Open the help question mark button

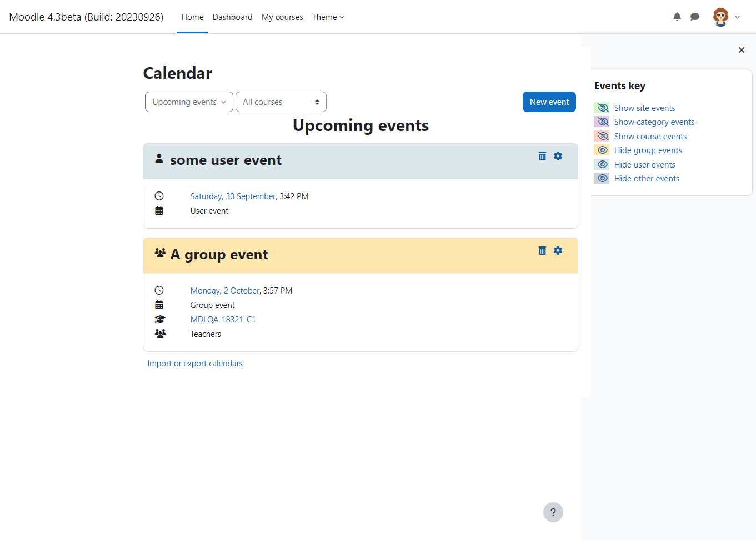tap(553, 512)
